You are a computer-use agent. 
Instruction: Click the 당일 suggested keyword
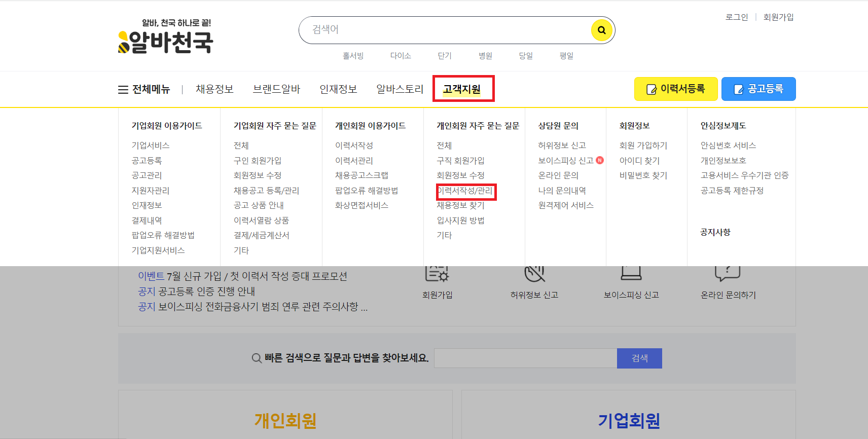[526, 56]
